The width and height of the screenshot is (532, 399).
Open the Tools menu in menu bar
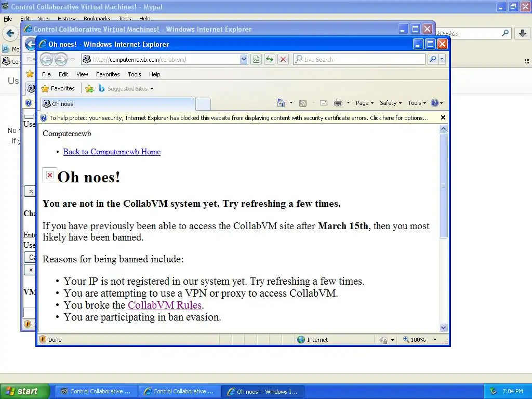coord(135,74)
